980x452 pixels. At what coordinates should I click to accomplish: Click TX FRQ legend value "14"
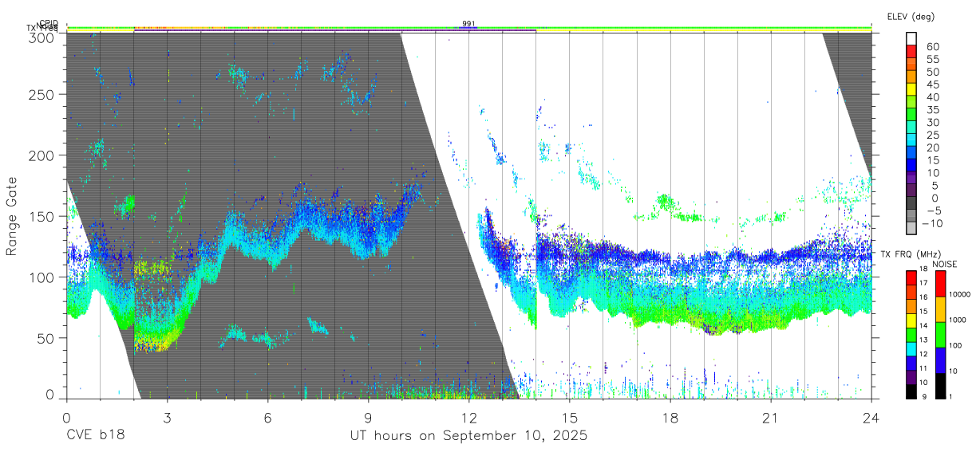coord(923,325)
